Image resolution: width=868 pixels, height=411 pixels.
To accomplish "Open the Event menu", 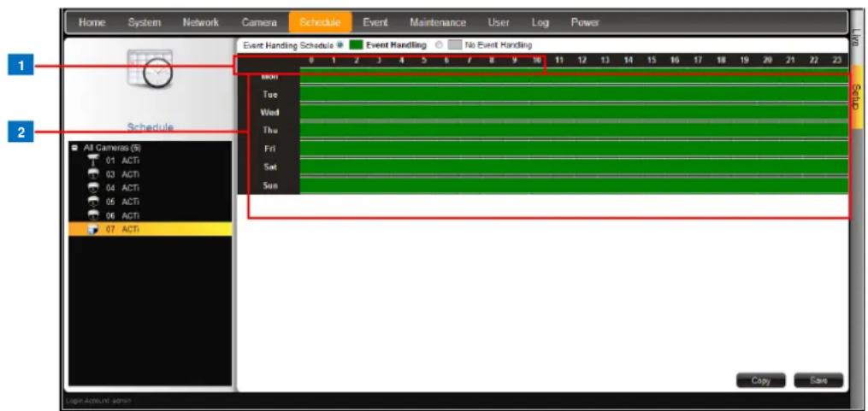I will pyautogui.click(x=375, y=23).
